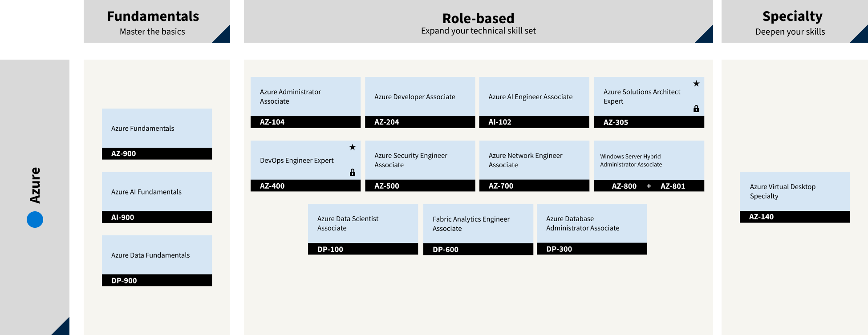Viewport: 868px width, 335px height.
Task: Open the Azure Fundamentals AZ-900 card
Action: [157, 134]
